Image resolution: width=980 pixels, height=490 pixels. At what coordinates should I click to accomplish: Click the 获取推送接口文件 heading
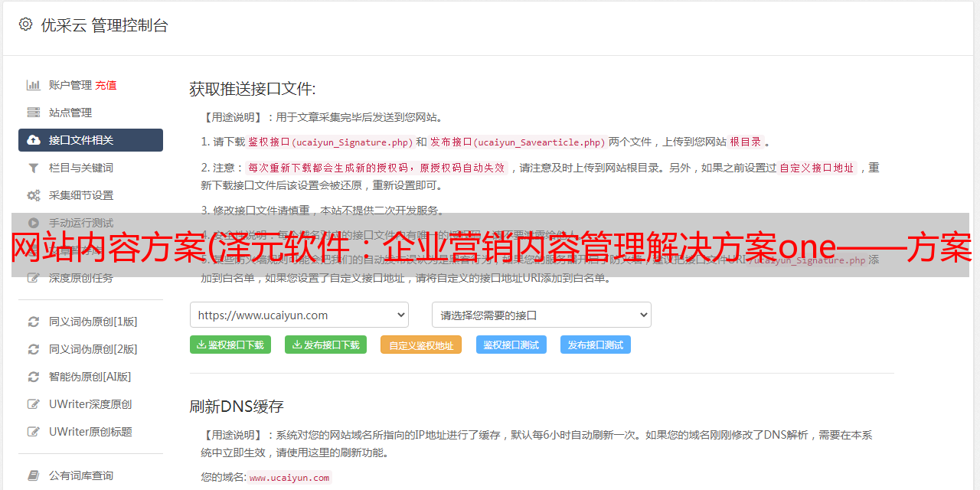[253, 89]
